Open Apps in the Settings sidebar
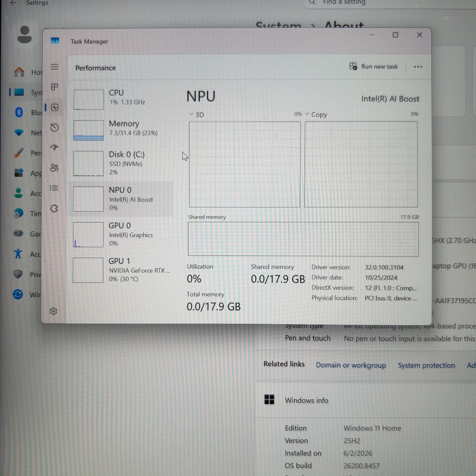The height and width of the screenshot is (476, 476). click(x=28, y=173)
